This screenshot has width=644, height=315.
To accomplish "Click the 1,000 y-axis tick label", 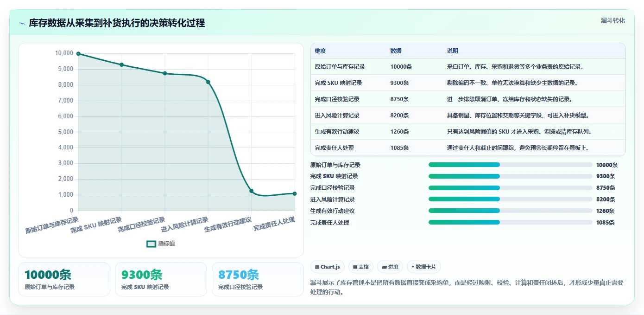I will tap(65, 195).
